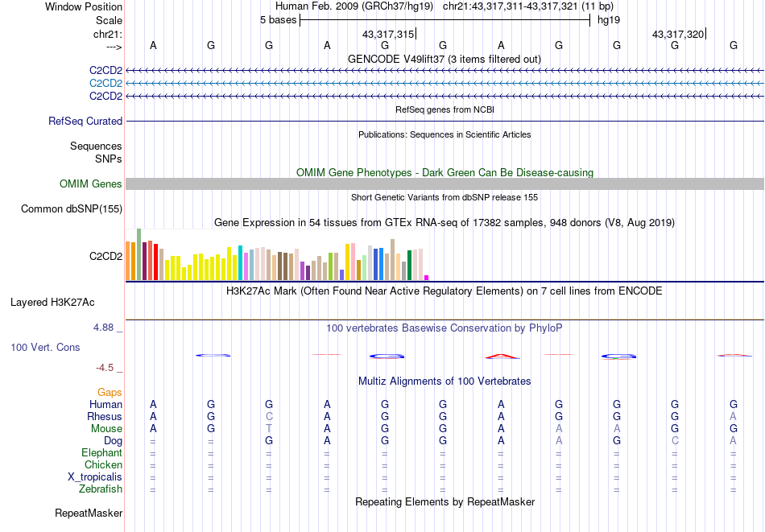Click the H3K27Ac Mark track title
The height and width of the screenshot is (532, 765).
445,291
